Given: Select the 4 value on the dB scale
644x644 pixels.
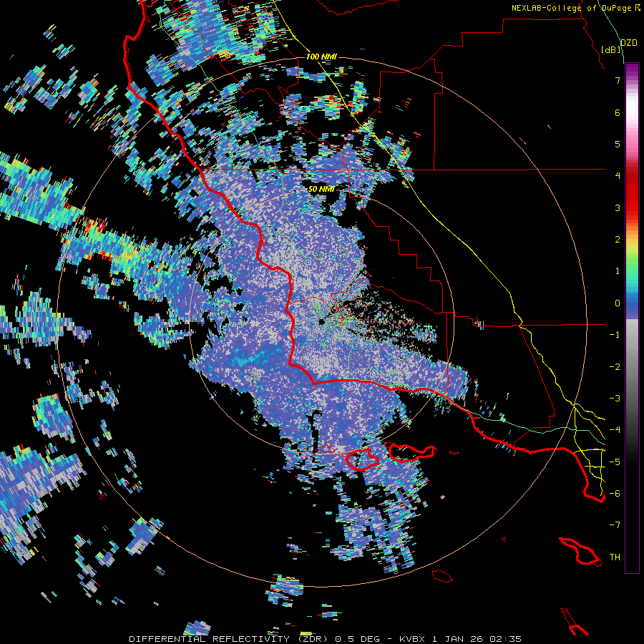Looking at the screenshot, I should point(618,175).
